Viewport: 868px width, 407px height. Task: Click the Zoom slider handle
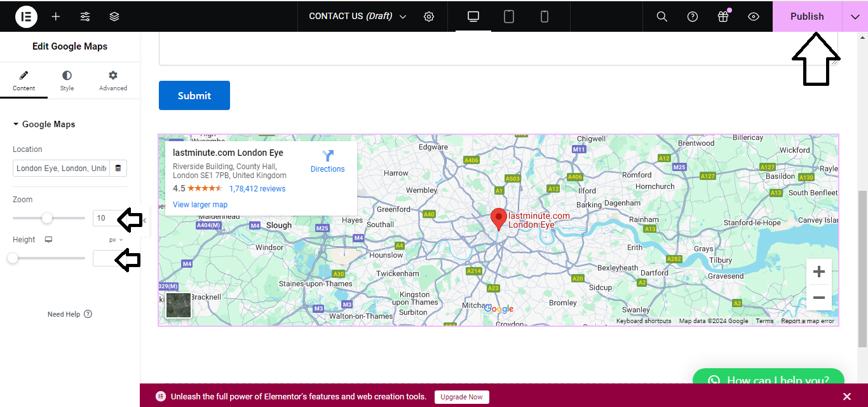pos(47,218)
